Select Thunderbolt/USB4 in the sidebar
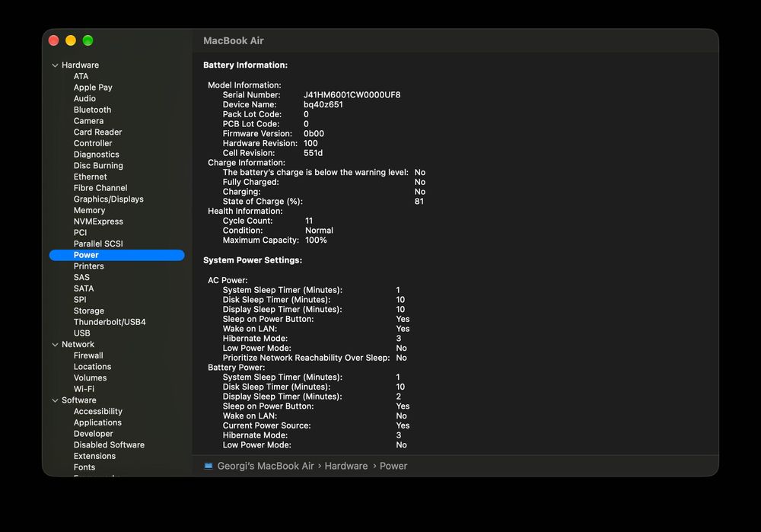 coord(110,322)
